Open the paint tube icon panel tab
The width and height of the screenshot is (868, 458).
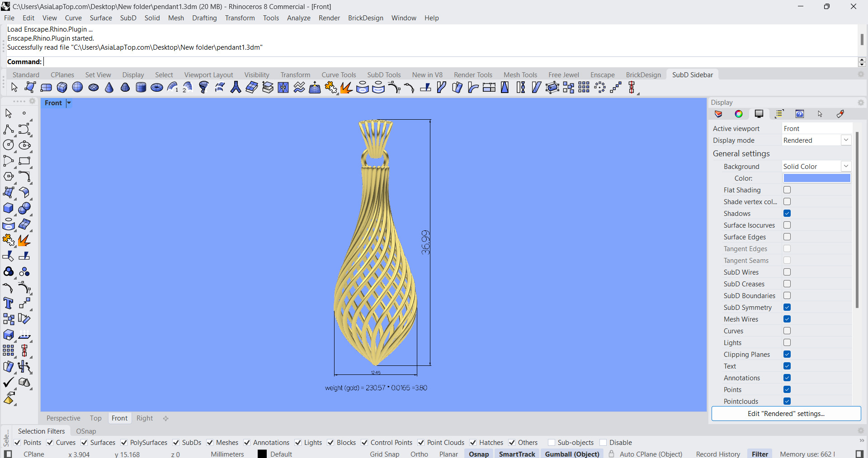(840, 114)
